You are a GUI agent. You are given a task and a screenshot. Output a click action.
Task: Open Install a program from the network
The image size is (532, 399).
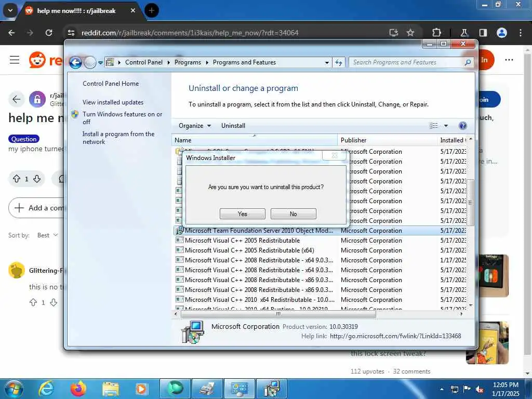[118, 138]
